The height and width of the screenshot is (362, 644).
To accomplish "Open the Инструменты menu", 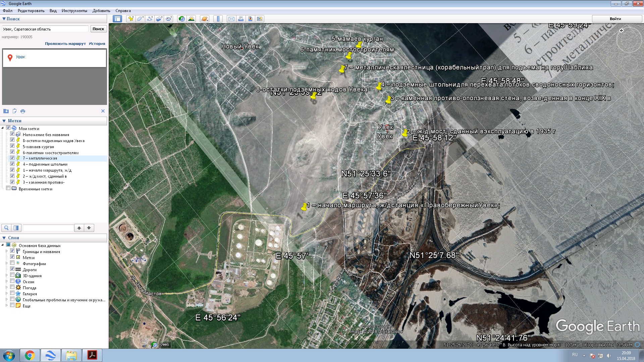I will click(74, 11).
